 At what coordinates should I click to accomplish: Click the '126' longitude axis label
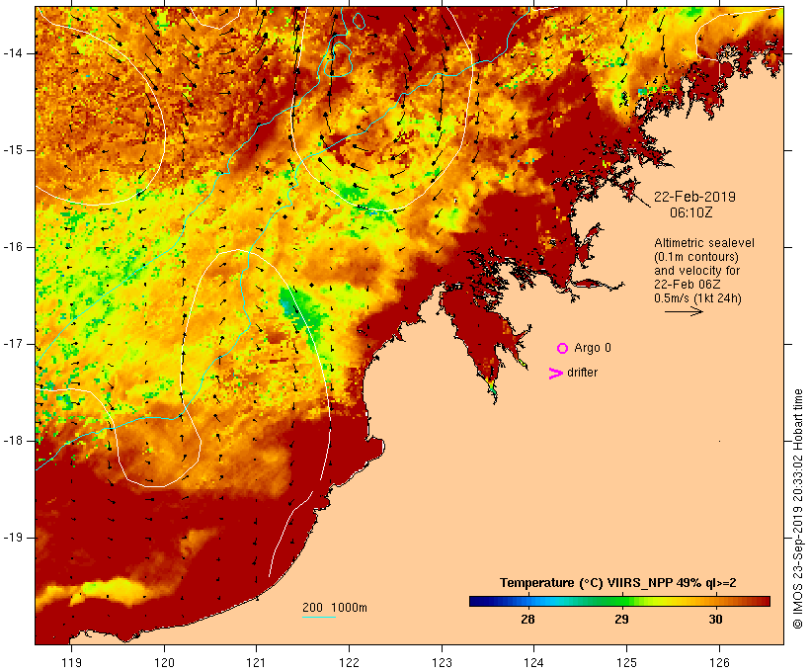pos(719,662)
